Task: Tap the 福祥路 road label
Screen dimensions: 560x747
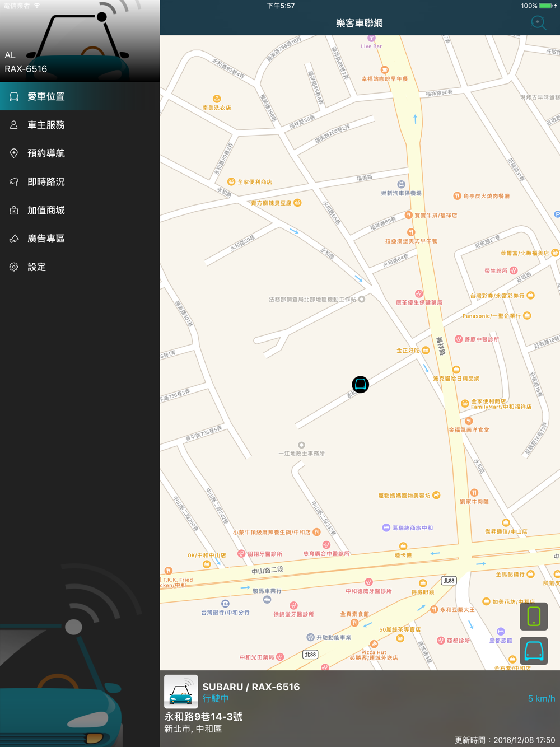Action: point(441,346)
